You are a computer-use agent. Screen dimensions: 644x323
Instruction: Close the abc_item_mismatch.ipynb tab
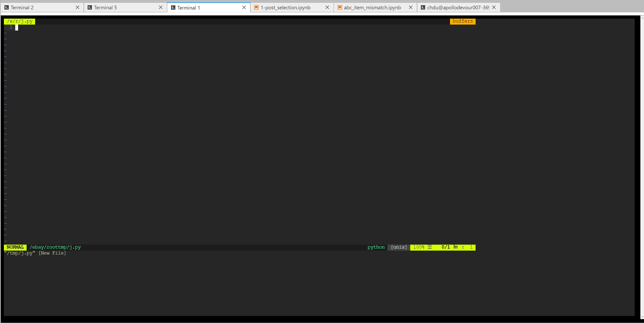click(410, 7)
